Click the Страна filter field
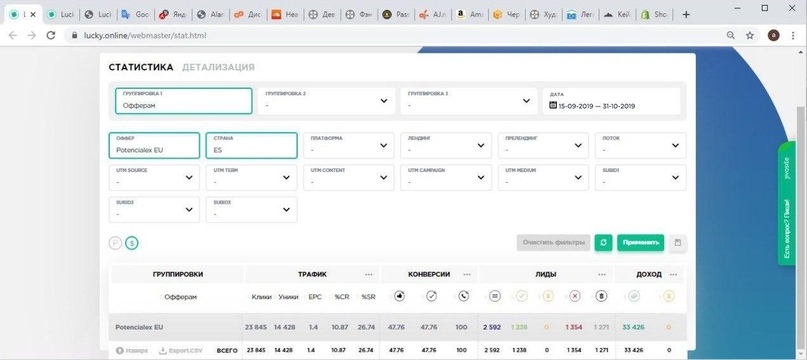The image size is (807, 360). [x=251, y=145]
